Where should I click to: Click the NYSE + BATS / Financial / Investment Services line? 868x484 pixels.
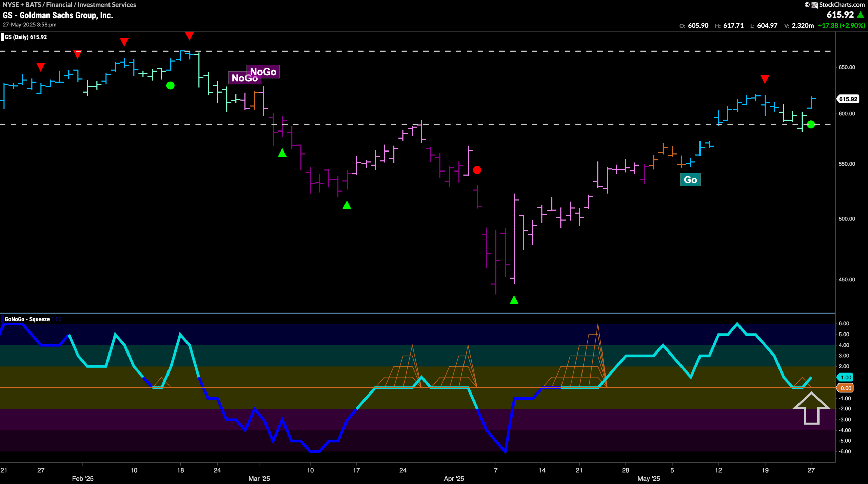click(69, 5)
